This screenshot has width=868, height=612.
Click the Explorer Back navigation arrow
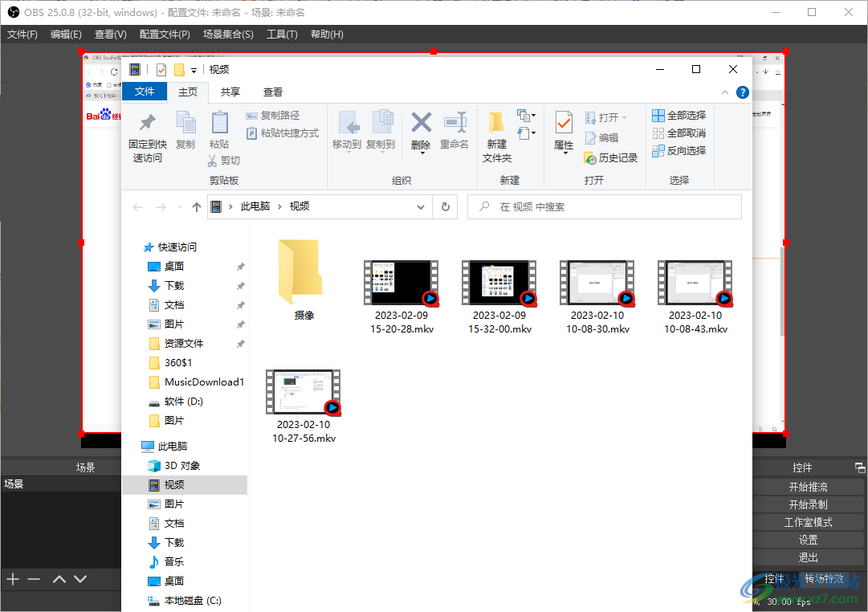[137, 207]
